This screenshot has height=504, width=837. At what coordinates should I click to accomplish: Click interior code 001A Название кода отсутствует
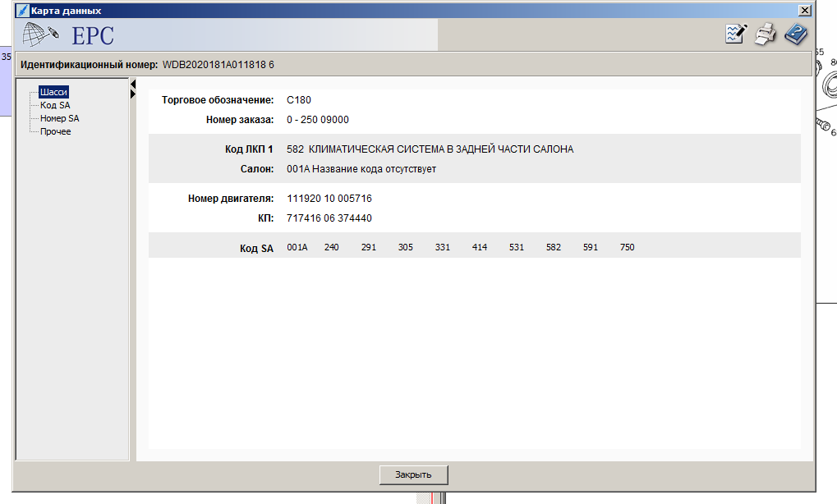pos(361,169)
